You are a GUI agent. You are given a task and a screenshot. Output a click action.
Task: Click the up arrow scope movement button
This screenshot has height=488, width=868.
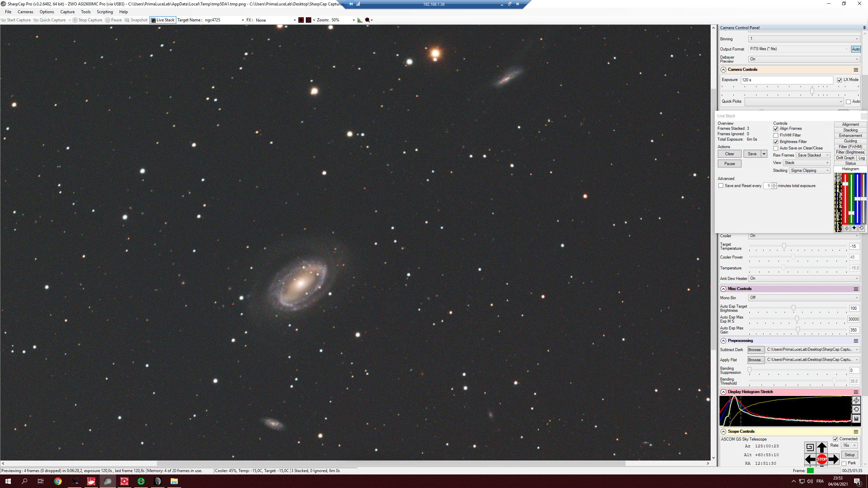[x=822, y=447]
